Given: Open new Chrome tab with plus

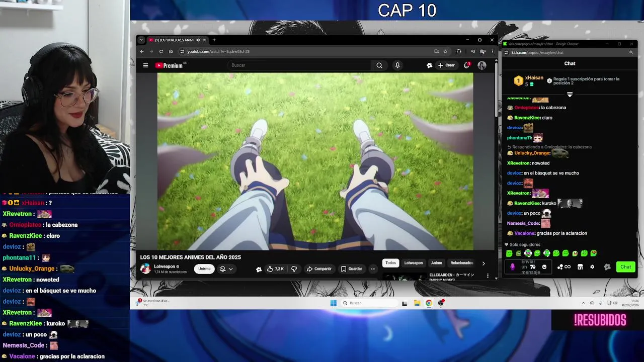Looking at the screenshot, I should pyautogui.click(x=214, y=40).
